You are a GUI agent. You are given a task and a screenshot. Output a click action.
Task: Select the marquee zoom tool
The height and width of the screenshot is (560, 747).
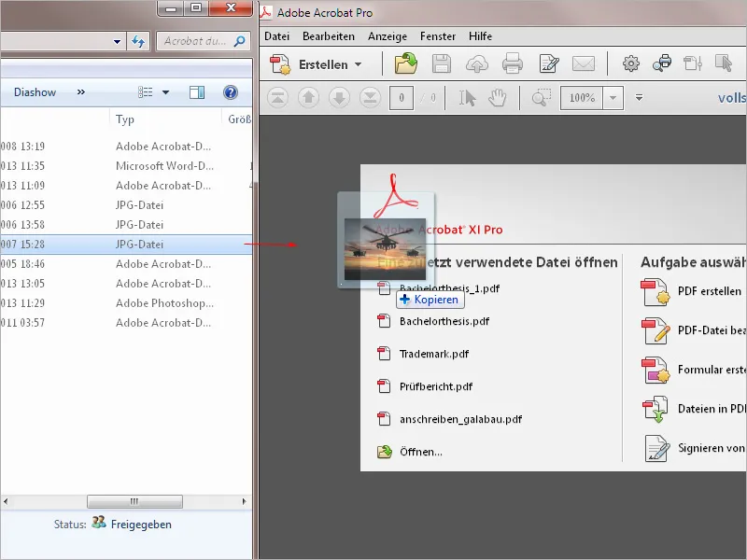(542, 97)
